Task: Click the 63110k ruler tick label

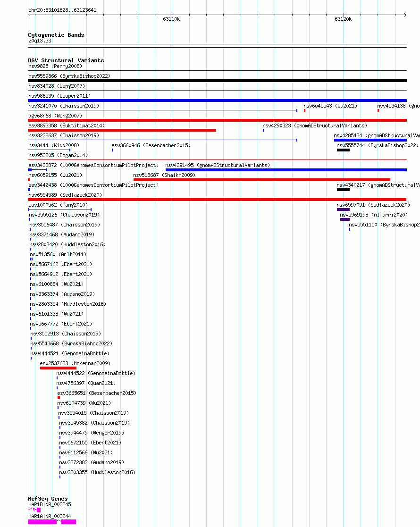Action: pyautogui.click(x=171, y=19)
